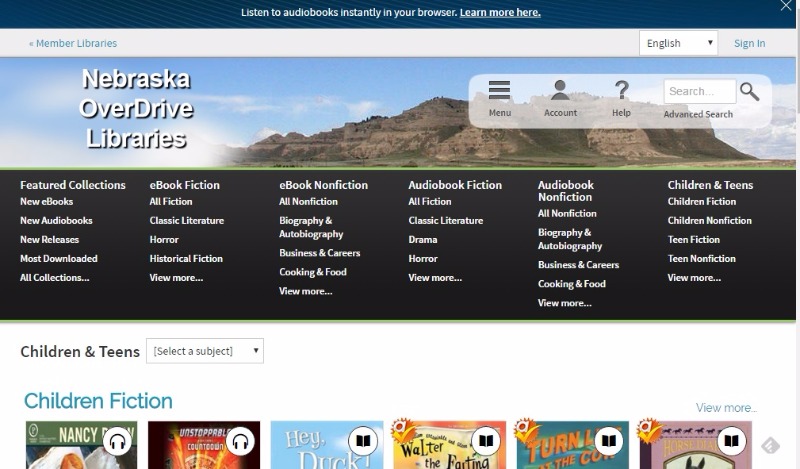800x469 pixels.
Task: Select All Fiction under Audiobook Fiction
Action: (x=430, y=202)
